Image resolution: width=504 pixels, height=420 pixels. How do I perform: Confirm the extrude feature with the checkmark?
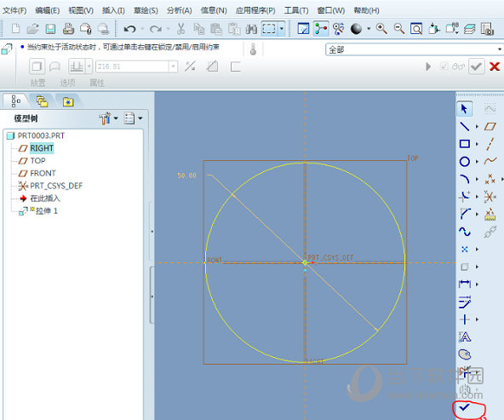(x=477, y=66)
